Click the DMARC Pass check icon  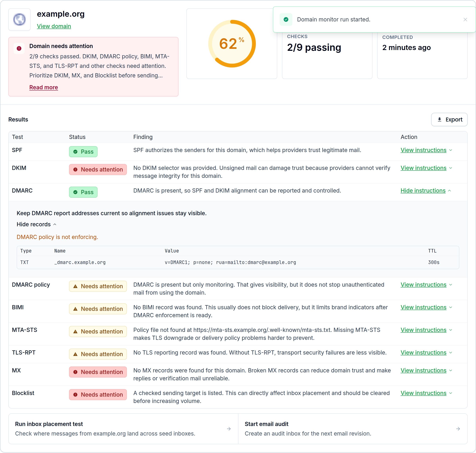pos(75,192)
